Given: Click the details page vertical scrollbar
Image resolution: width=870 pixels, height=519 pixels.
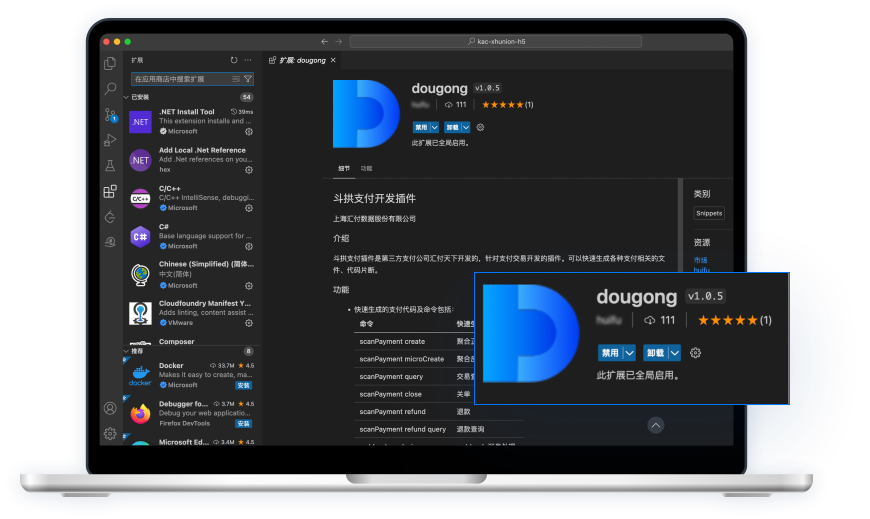Looking at the screenshot, I should point(680,225).
